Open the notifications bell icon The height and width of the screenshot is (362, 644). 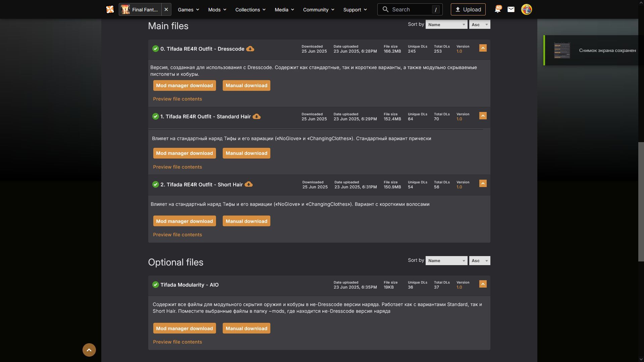tap(497, 9)
